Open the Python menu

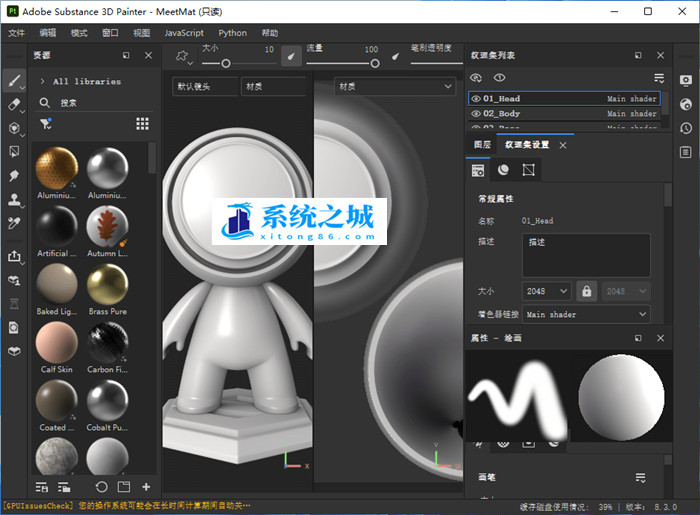tap(232, 33)
